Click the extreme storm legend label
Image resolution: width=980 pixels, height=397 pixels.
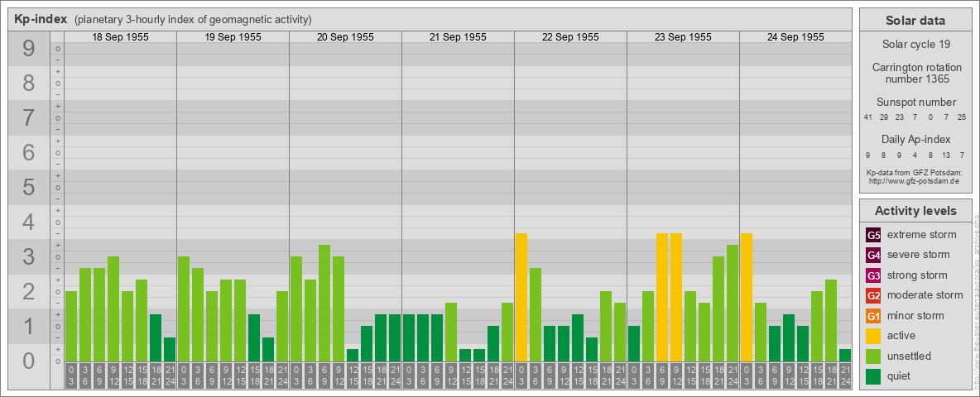pyautogui.click(x=922, y=236)
